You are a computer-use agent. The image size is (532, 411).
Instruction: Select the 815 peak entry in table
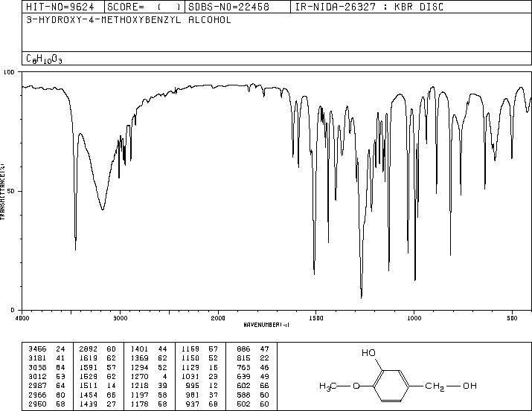253,358
